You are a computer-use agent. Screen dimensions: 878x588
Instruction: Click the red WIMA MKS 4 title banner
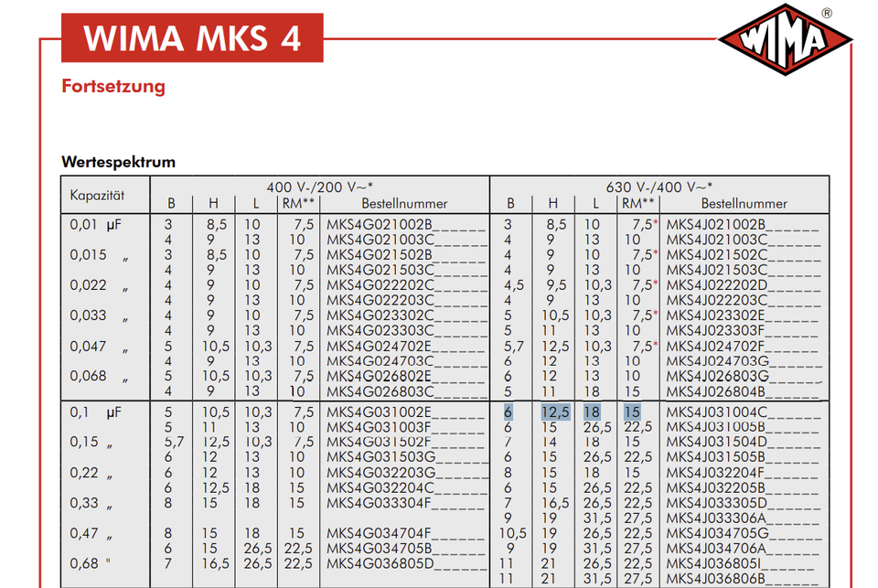click(192, 38)
